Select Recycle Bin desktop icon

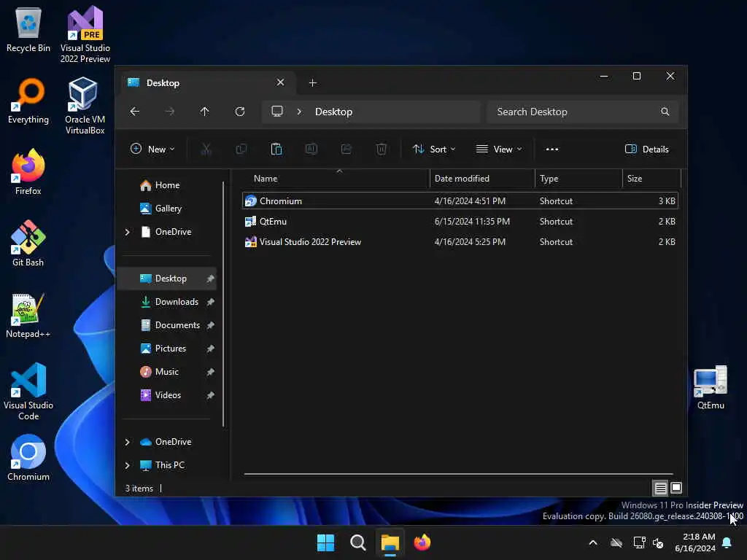point(28,30)
